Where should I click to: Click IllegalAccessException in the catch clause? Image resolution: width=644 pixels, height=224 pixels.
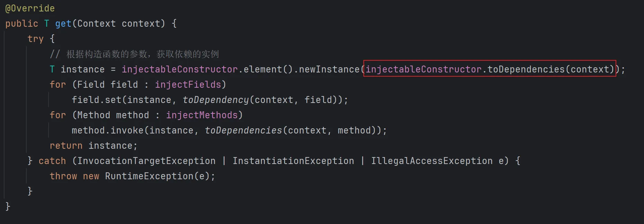tap(432, 161)
